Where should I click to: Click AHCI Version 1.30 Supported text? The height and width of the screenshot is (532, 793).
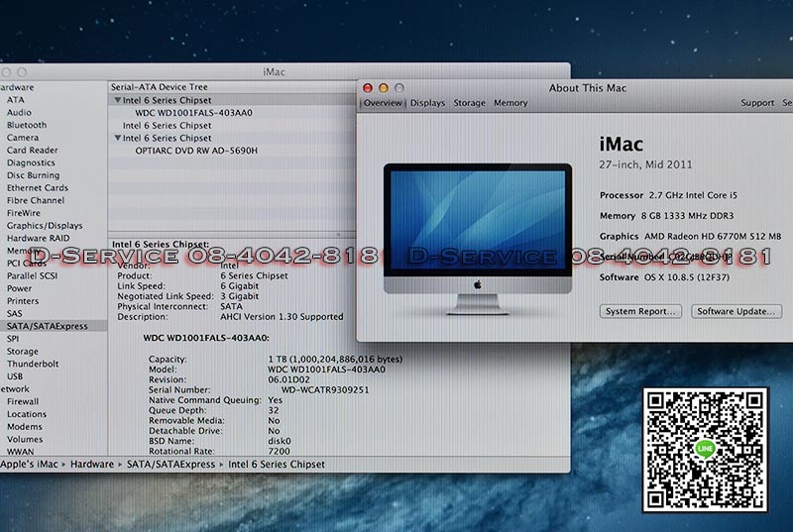282,317
